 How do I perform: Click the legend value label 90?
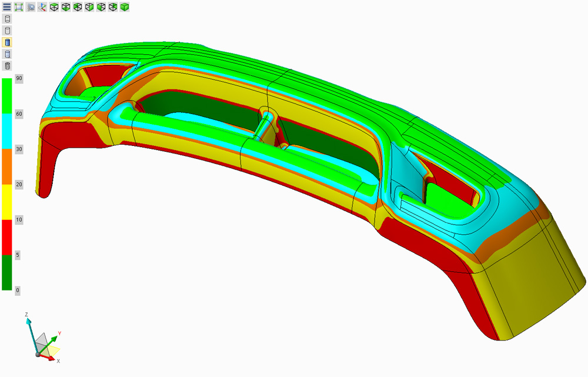(x=19, y=78)
